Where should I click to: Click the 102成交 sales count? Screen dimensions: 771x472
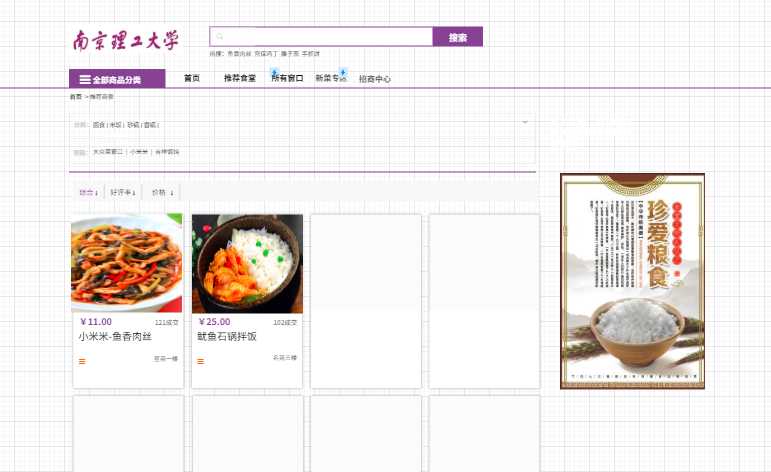point(285,323)
